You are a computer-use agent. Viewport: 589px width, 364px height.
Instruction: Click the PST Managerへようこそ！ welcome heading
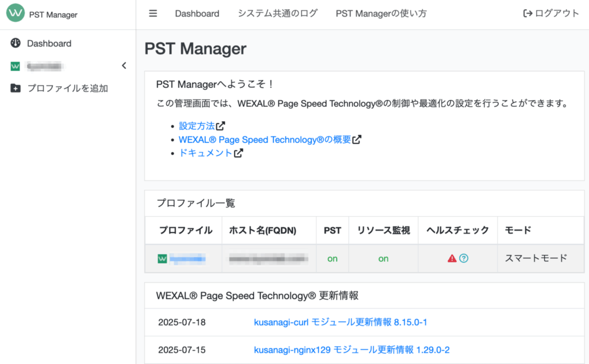point(215,84)
